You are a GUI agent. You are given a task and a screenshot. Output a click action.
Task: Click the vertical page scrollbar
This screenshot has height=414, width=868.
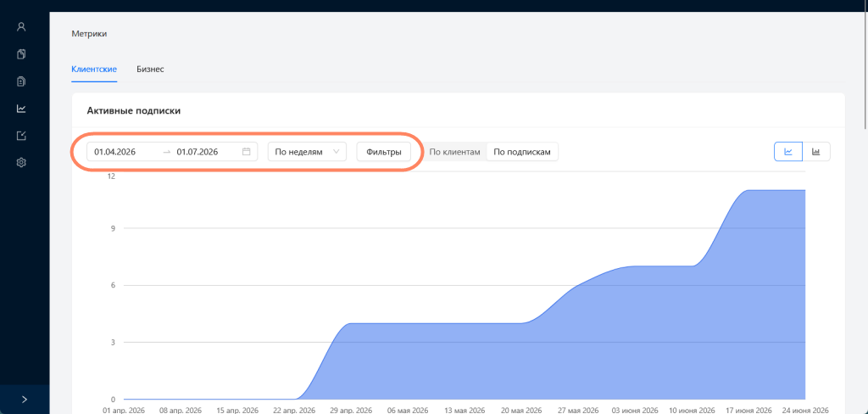[x=864, y=66]
